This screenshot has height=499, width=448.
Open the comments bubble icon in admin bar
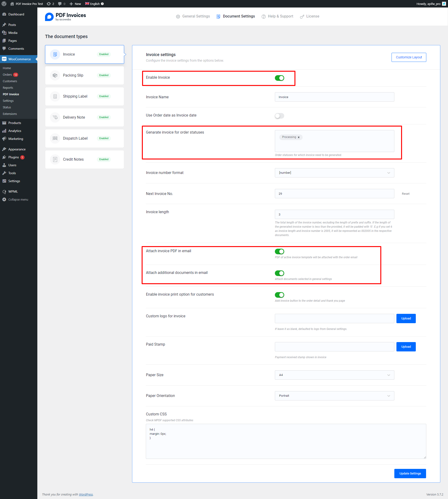pyautogui.click(x=60, y=4)
